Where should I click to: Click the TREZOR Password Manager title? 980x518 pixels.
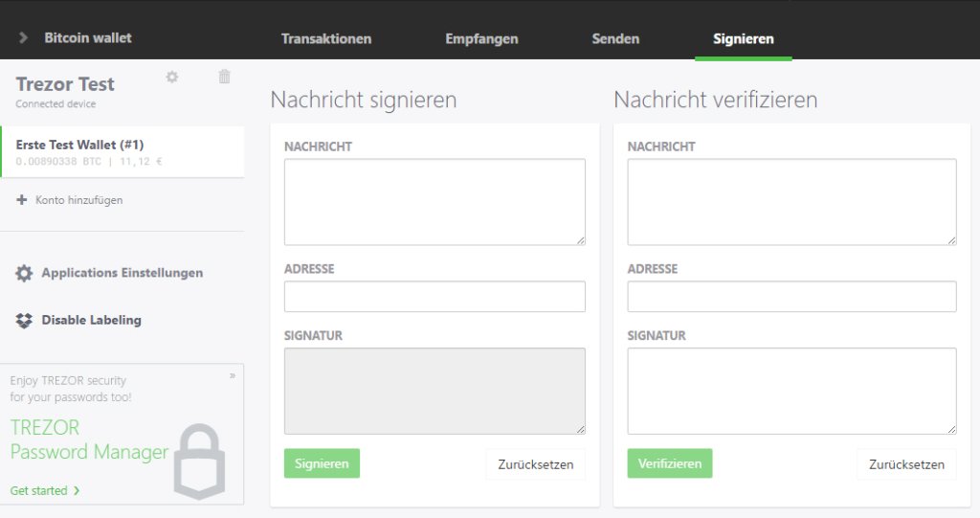[x=89, y=439]
